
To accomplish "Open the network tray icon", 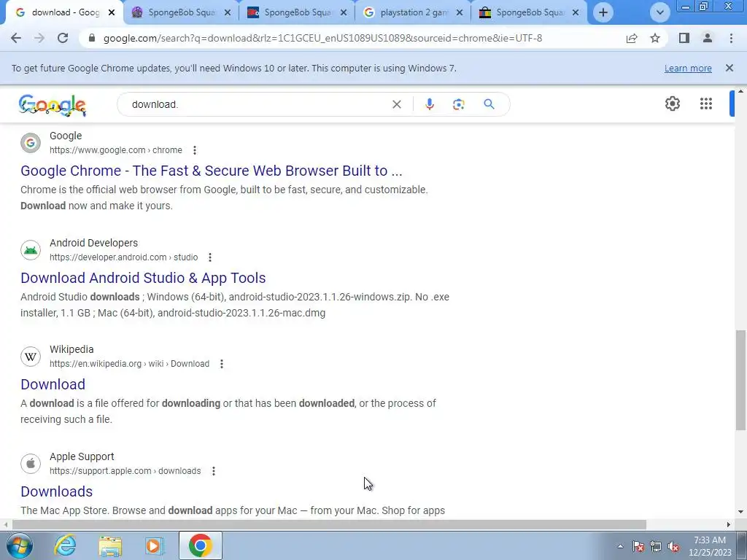I will [x=656, y=546].
